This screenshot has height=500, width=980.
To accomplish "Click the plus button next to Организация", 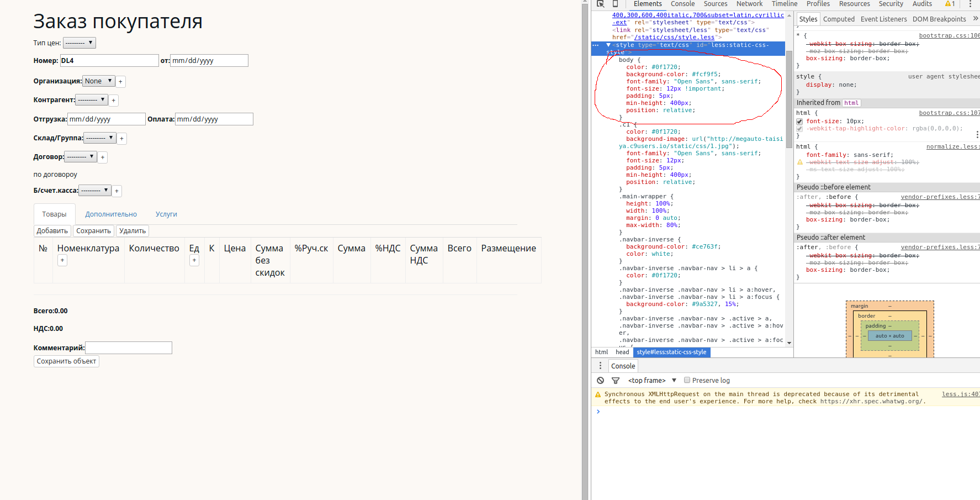I will coord(120,82).
